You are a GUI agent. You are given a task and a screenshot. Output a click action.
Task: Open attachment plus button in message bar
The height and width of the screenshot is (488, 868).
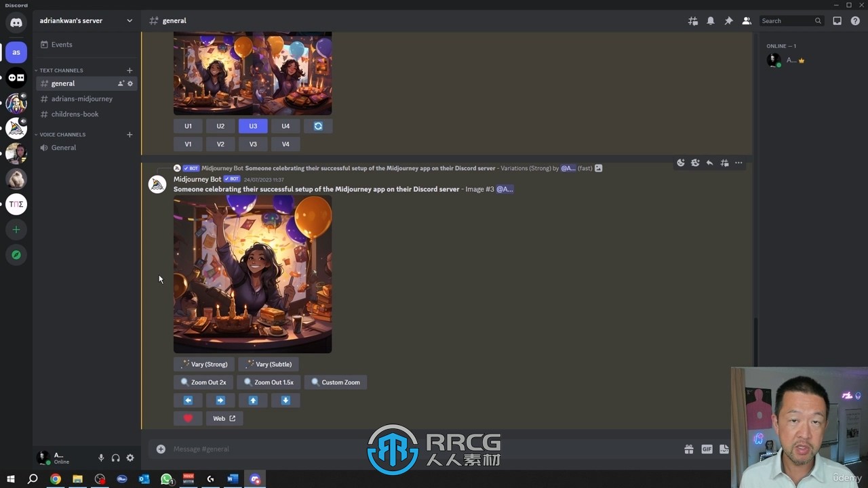[x=161, y=449]
